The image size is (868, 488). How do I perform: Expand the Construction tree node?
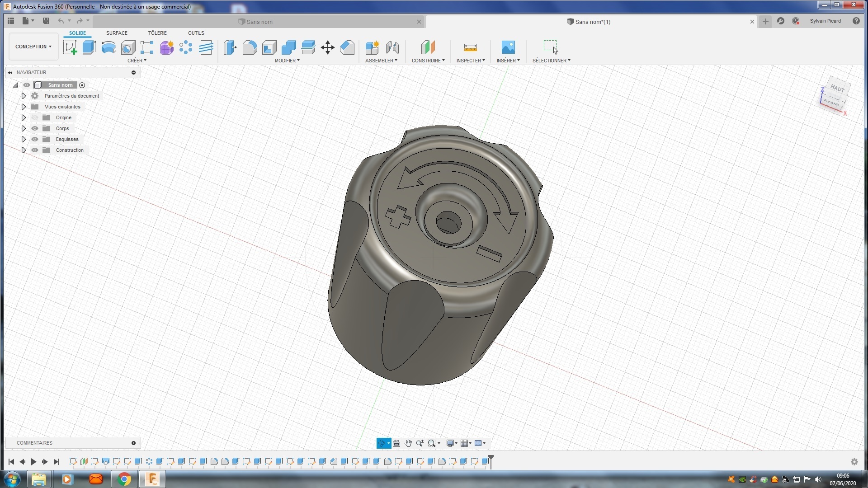pyautogui.click(x=24, y=150)
